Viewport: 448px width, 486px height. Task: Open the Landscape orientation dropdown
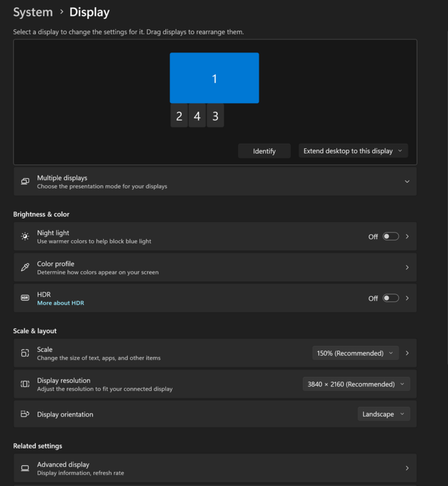(x=384, y=414)
